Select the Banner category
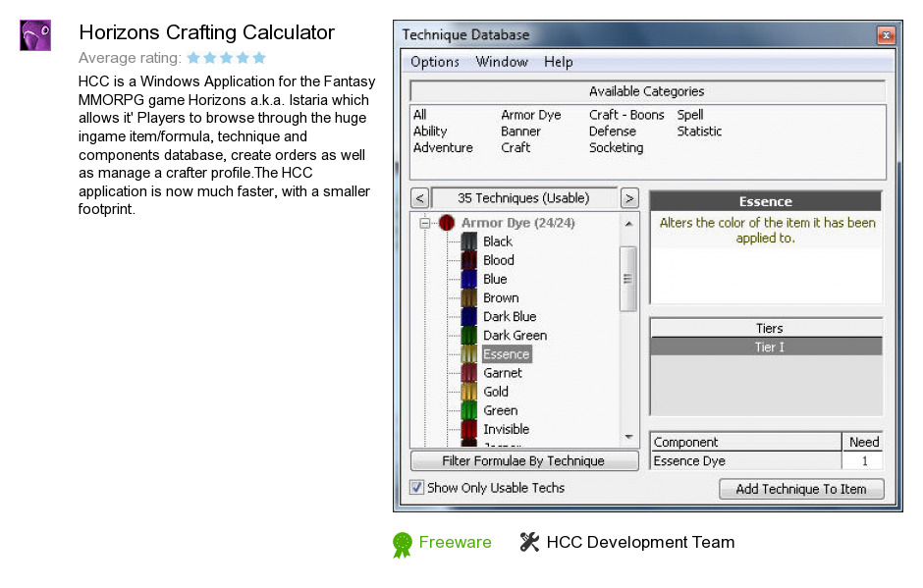Screen dimensions: 923x588 pyautogui.click(x=521, y=132)
